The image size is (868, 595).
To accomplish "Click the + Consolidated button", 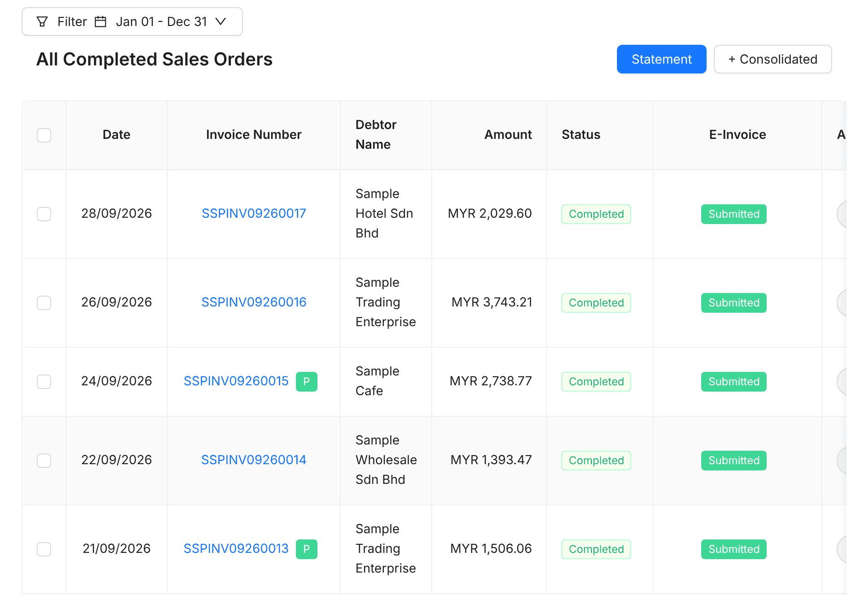I will coord(773,59).
